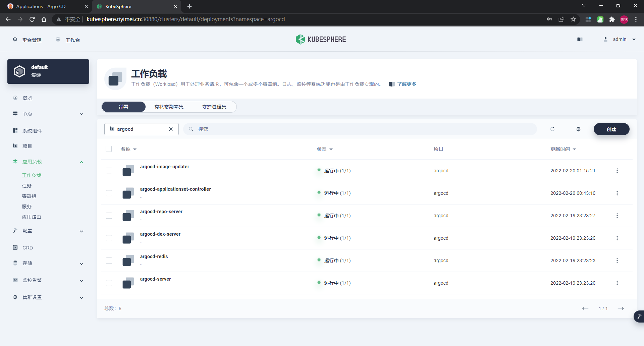This screenshot has height=346, width=644.
Task: Open the argocd-image-updater deployment
Action: pos(165,167)
